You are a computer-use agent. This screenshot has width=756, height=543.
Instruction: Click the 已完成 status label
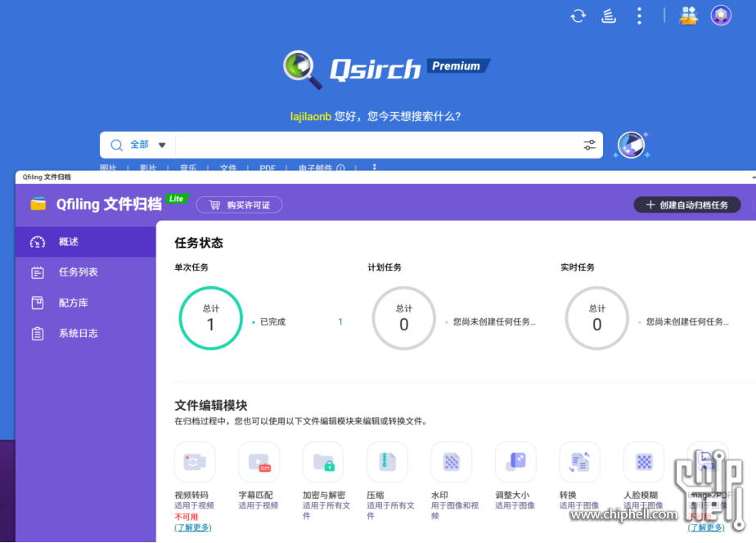coord(273,322)
